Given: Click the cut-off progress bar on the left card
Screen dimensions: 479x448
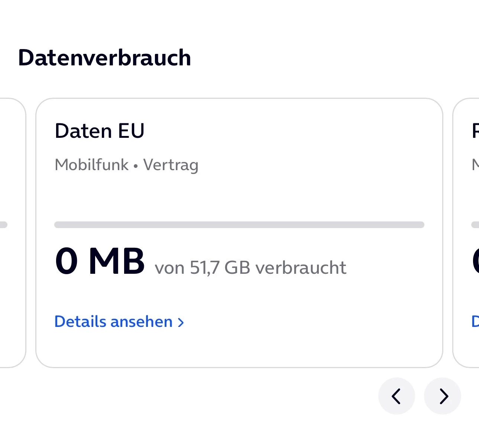Looking at the screenshot, I should (4, 225).
